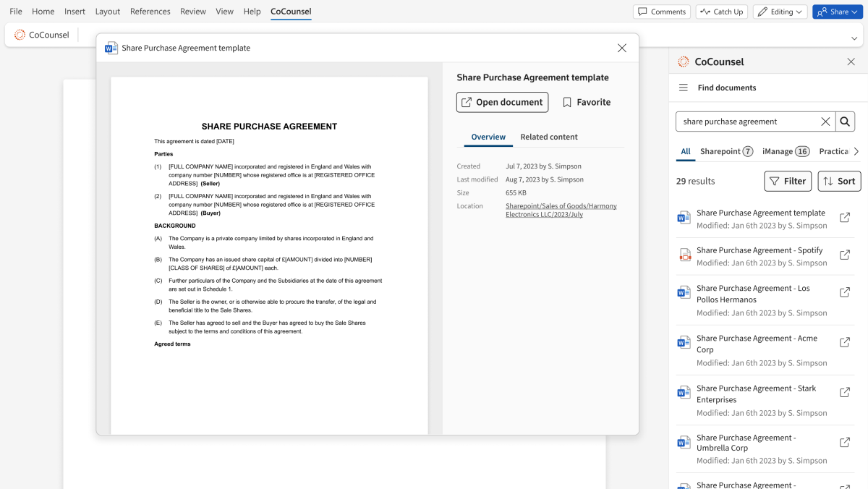This screenshot has width=868, height=489.
Task: Click the Word icon in preview header
Action: tap(111, 48)
